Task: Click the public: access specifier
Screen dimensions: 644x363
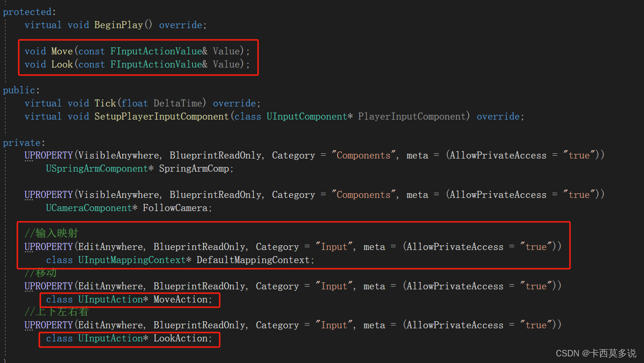Action: 20,90
